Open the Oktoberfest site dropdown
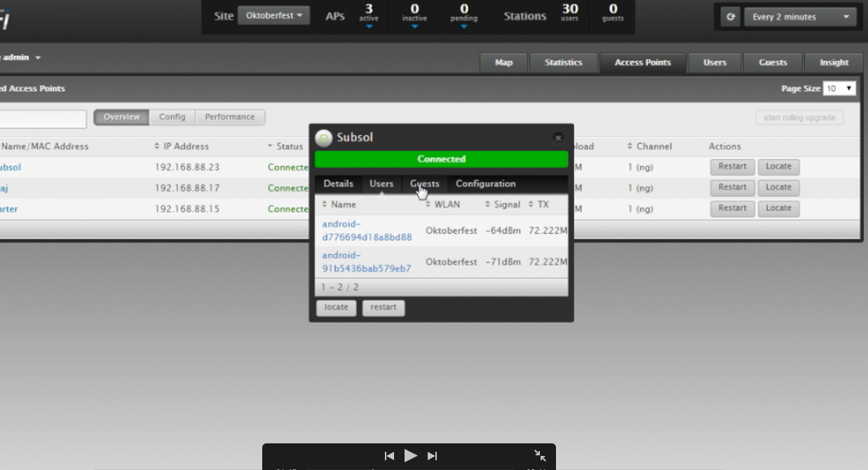Viewport: 868px width, 470px height. tap(273, 15)
